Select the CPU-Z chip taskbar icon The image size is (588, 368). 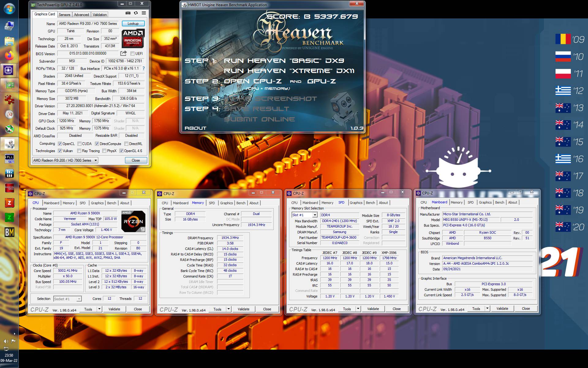[9, 70]
